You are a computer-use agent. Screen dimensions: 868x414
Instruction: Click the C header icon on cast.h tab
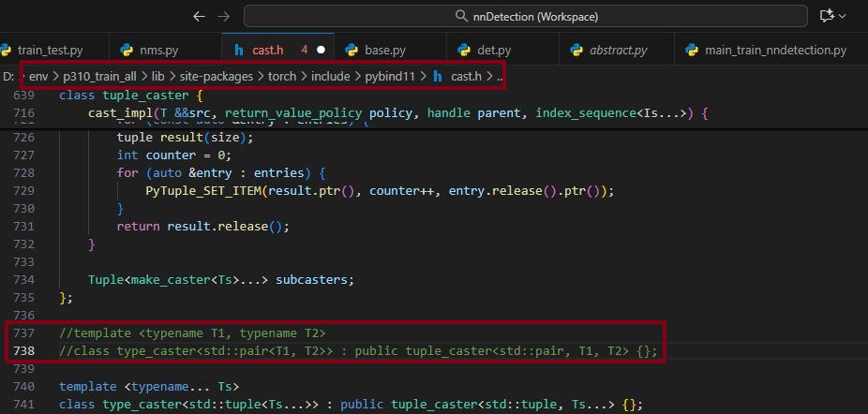tap(238, 50)
